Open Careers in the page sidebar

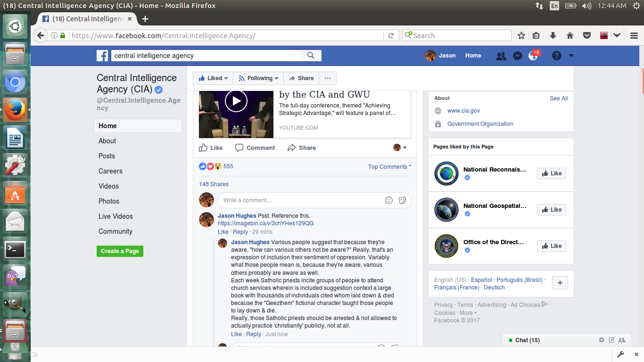coord(110,171)
